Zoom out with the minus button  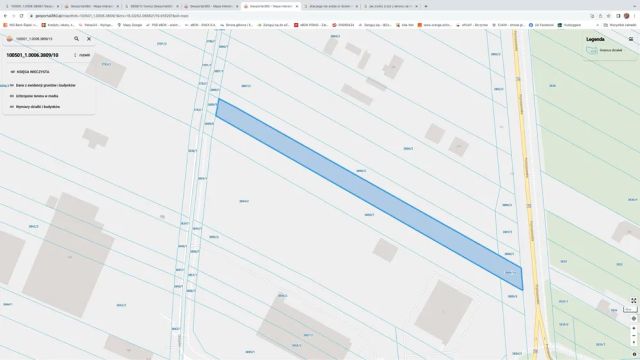point(634,336)
